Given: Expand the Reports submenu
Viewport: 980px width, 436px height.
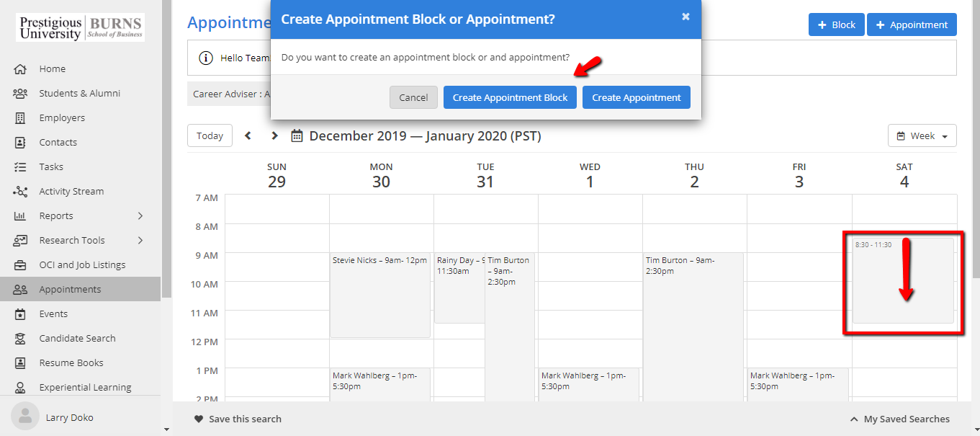Looking at the screenshot, I should 140,216.
